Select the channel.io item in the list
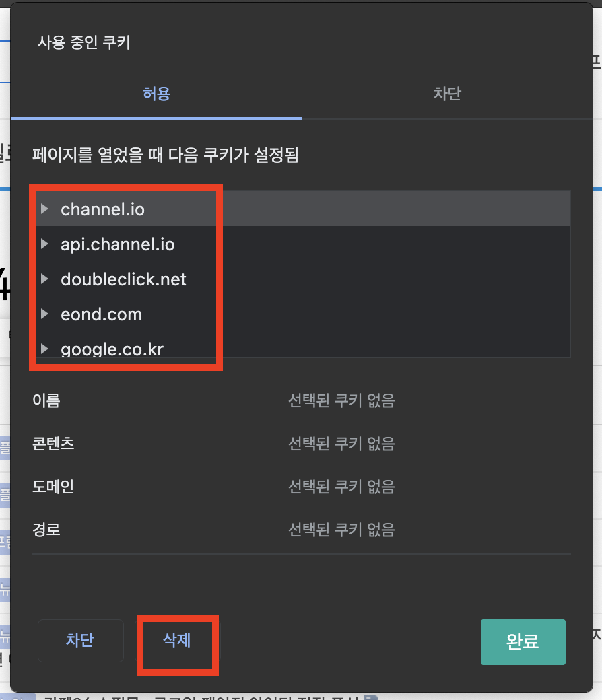 click(x=102, y=209)
